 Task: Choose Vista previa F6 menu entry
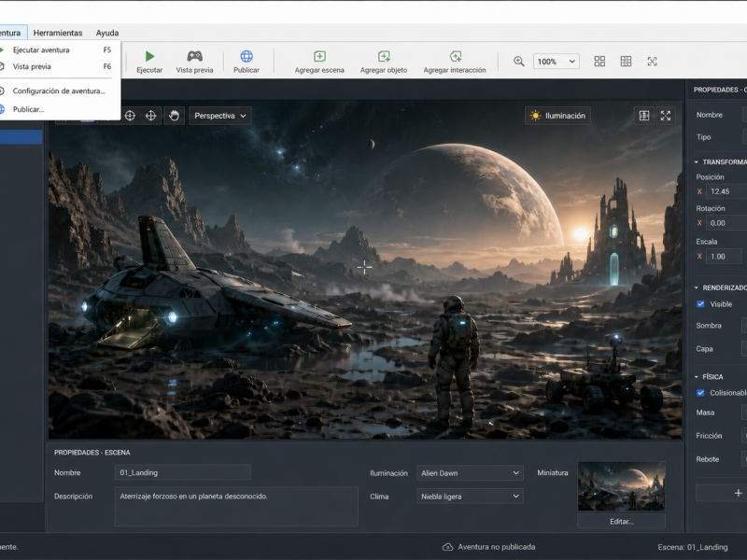56,66
